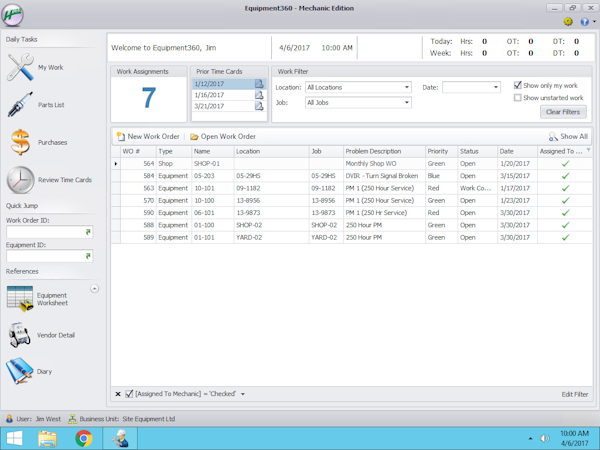Open time card document icon for 1/12/2017

[259, 84]
